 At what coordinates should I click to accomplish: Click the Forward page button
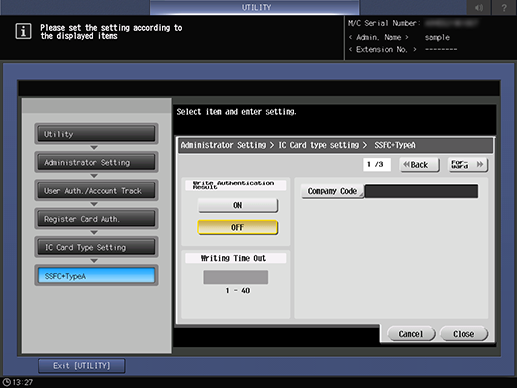(x=468, y=165)
